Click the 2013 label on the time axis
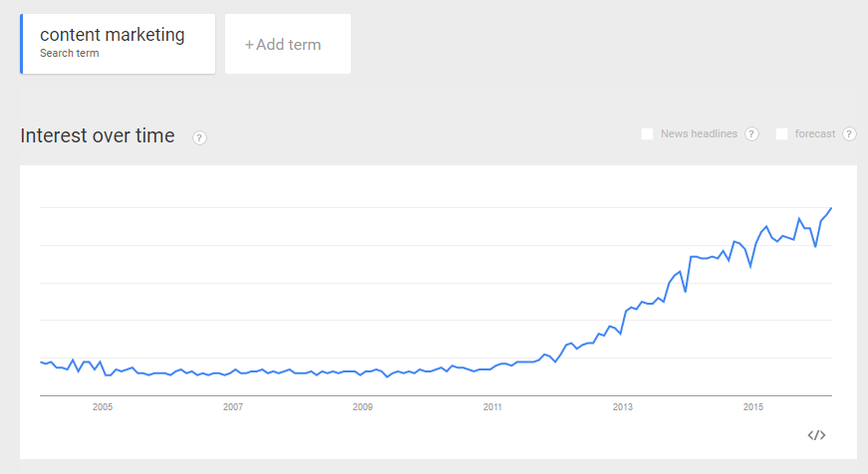The image size is (868, 474). coord(623,407)
